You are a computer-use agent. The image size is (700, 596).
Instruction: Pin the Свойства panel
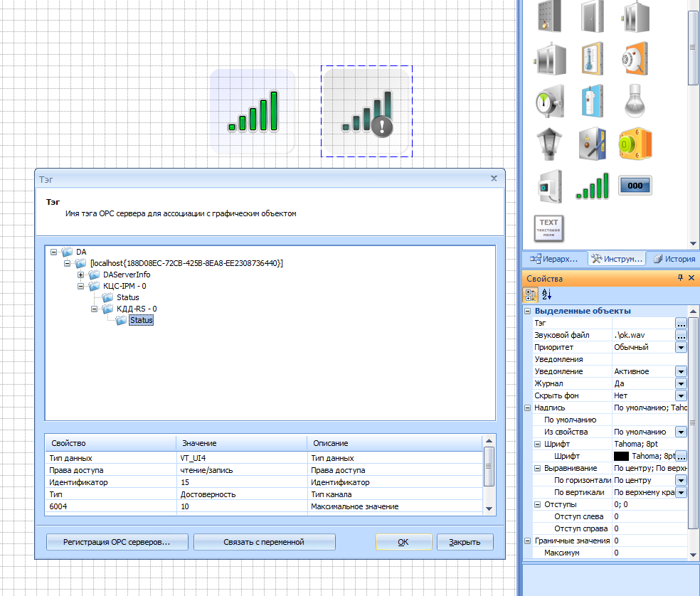pyautogui.click(x=680, y=278)
